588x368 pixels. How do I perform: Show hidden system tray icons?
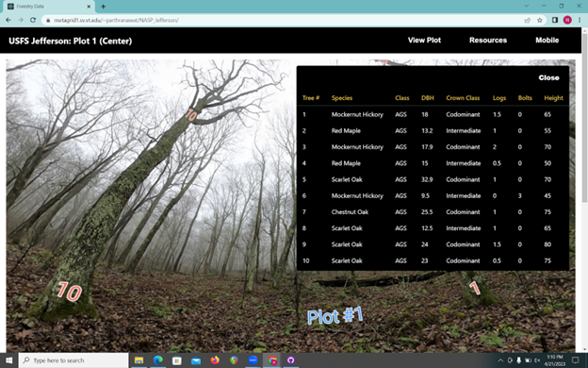pos(500,360)
